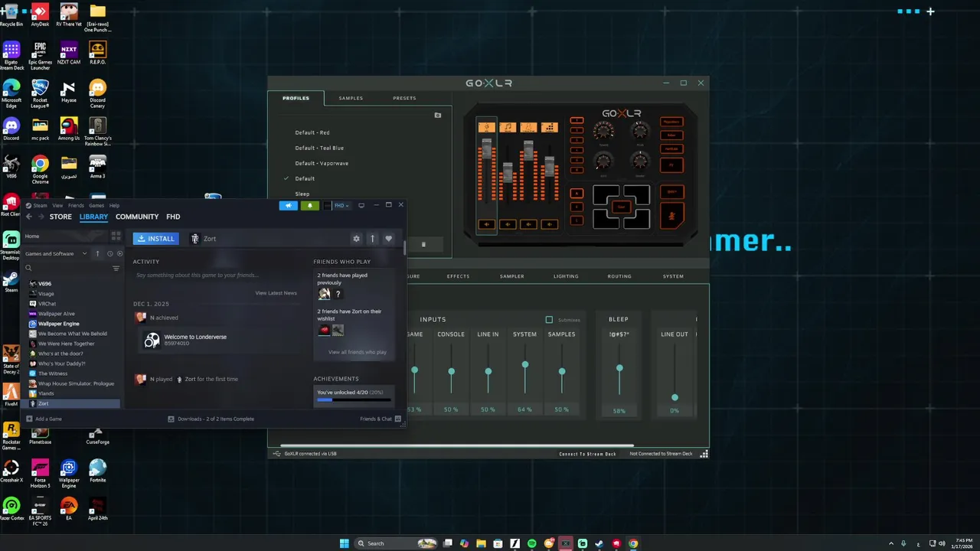Click first orange channel icon on GoXLR mixer
This screenshot has width=980, height=551.
486,127
